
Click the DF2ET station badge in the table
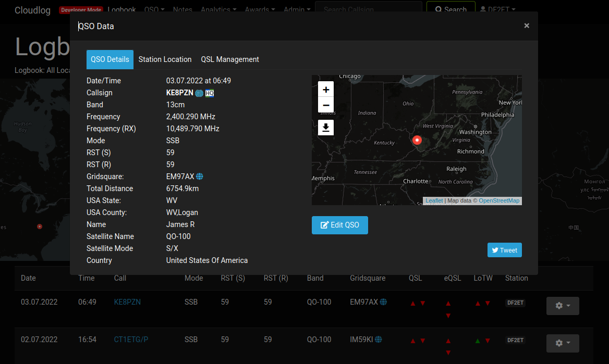(x=515, y=302)
